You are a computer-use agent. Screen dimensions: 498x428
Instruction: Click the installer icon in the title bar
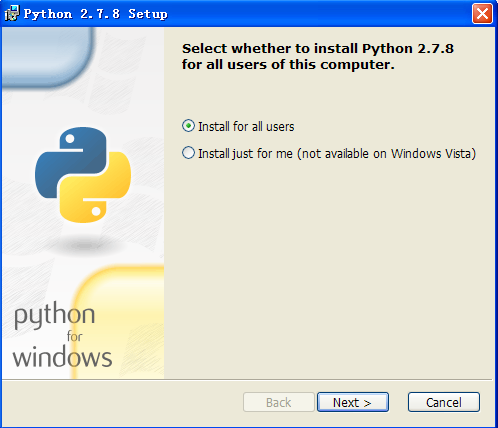coord(12,14)
